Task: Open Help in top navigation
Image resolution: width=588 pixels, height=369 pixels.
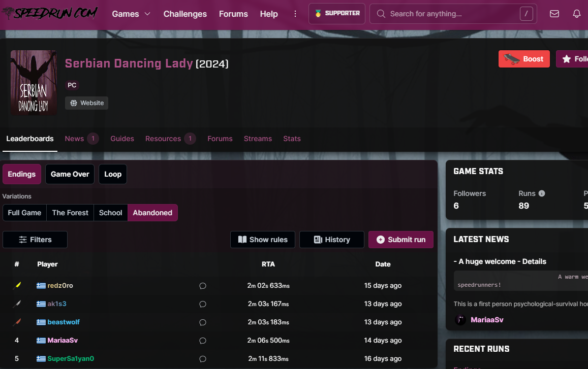Action: (269, 14)
